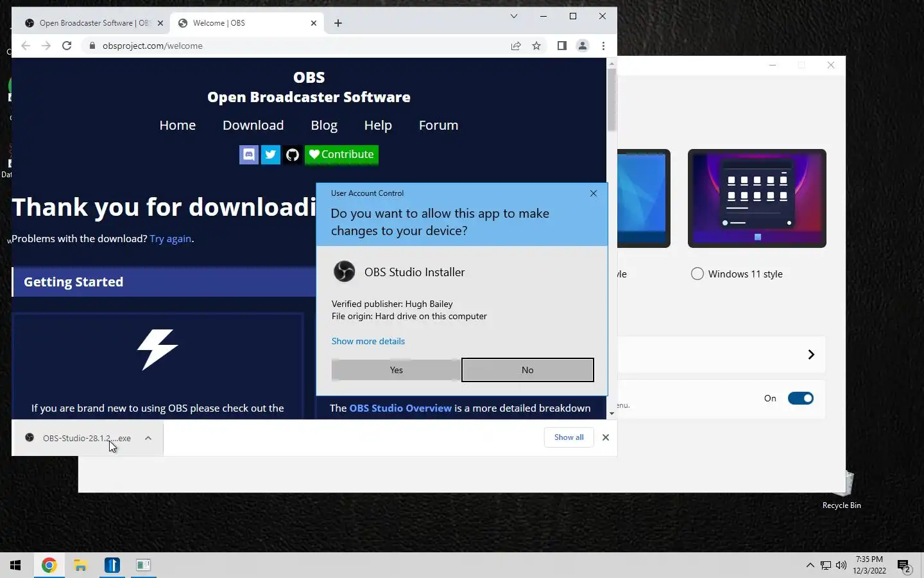Open the OBS Studio Overview link
Screen dimensions: 924x578
point(400,408)
